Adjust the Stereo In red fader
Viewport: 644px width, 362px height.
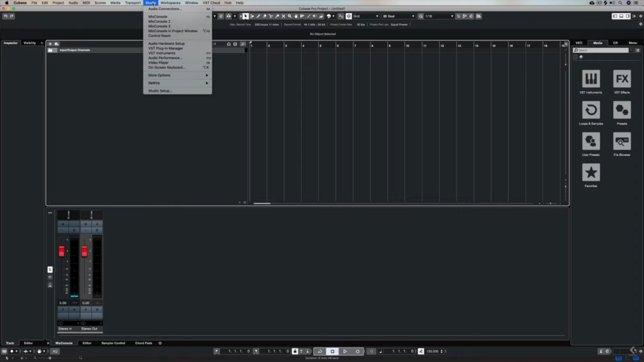62,251
